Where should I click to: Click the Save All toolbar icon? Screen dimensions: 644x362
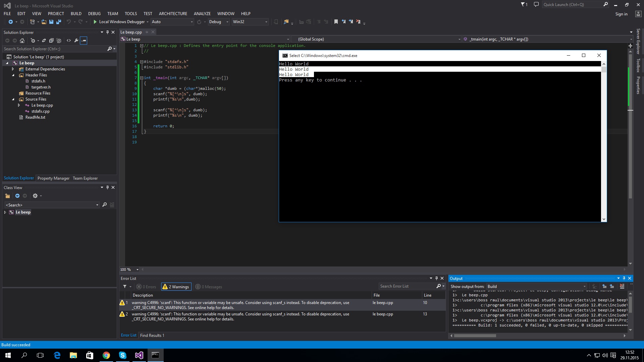coord(59,22)
